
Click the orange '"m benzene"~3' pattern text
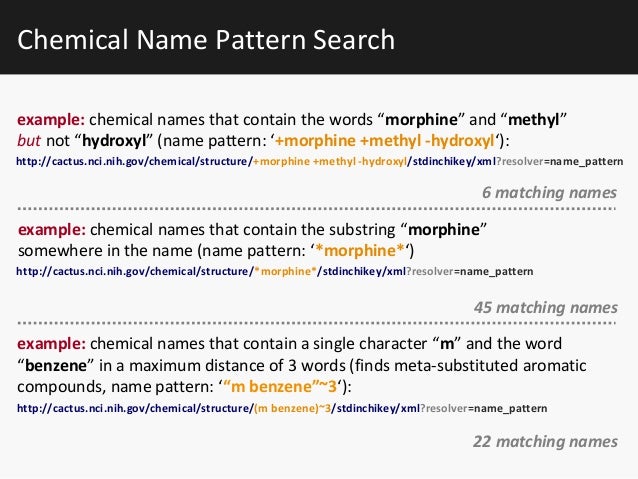click(x=280, y=386)
